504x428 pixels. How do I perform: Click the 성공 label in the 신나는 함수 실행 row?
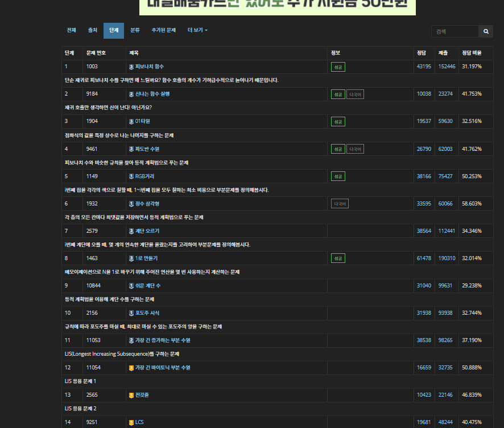(x=338, y=94)
